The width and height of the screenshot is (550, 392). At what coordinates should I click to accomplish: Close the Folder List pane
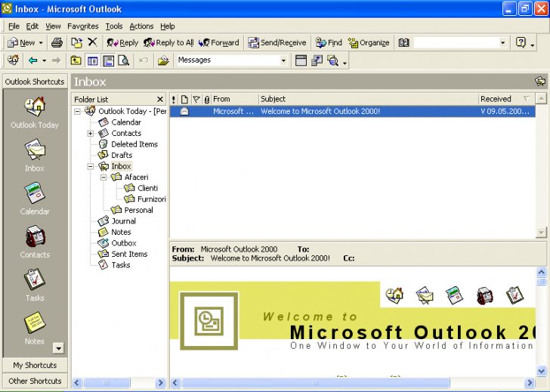coord(160,100)
